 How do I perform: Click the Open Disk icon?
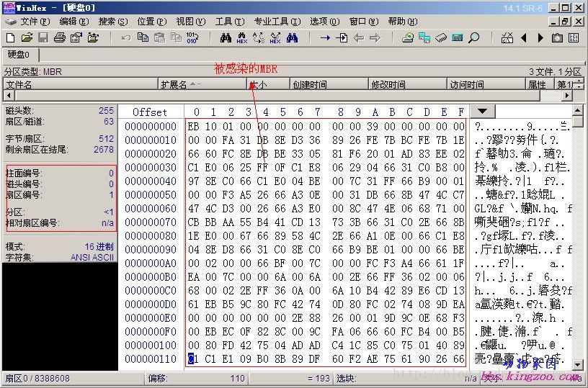click(x=408, y=38)
